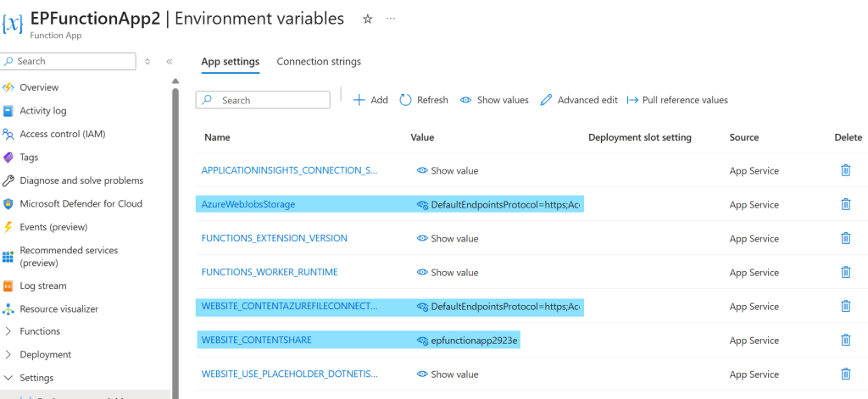868x399 pixels.
Task: Open the WEBSITE_USE_PLACEHOLDER_DOTNETIS setting link
Action: 290,374
